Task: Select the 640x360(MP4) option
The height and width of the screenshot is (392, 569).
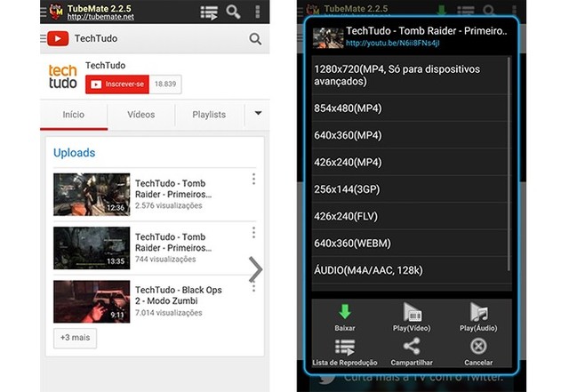Action: coord(410,135)
